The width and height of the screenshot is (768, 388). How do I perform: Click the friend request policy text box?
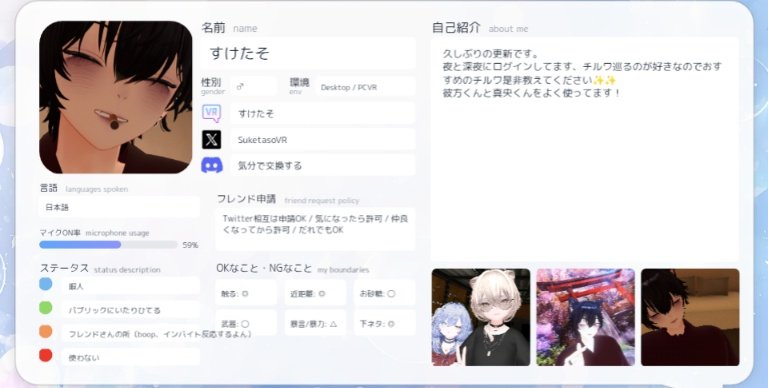point(315,229)
